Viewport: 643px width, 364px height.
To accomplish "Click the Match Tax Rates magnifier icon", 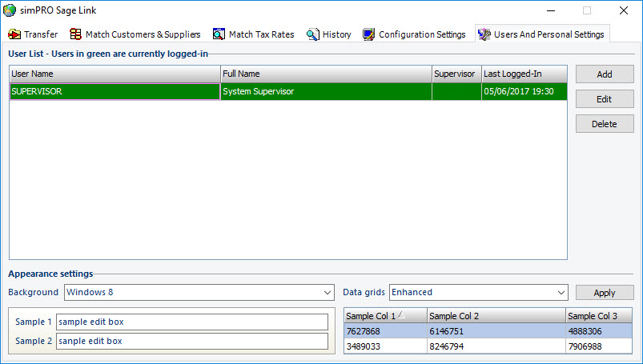I will pyautogui.click(x=219, y=34).
